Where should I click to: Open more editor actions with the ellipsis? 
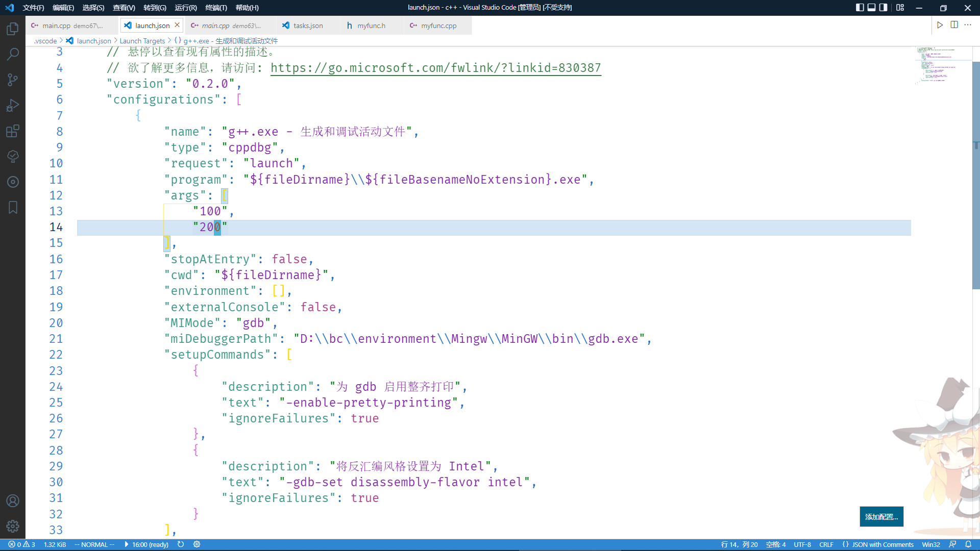click(968, 25)
